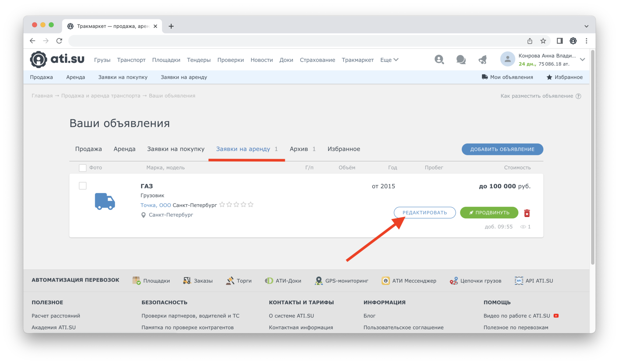Click Продажа и аренда транспорта breadcrumb

click(x=101, y=96)
